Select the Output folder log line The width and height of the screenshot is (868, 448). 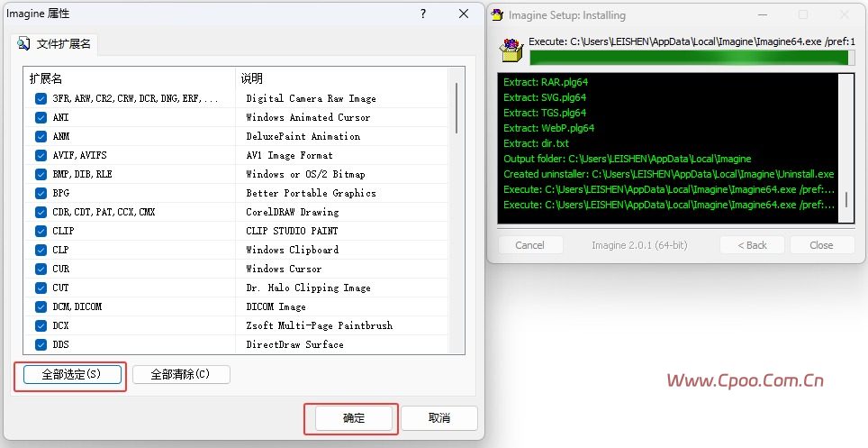[x=628, y=160]
